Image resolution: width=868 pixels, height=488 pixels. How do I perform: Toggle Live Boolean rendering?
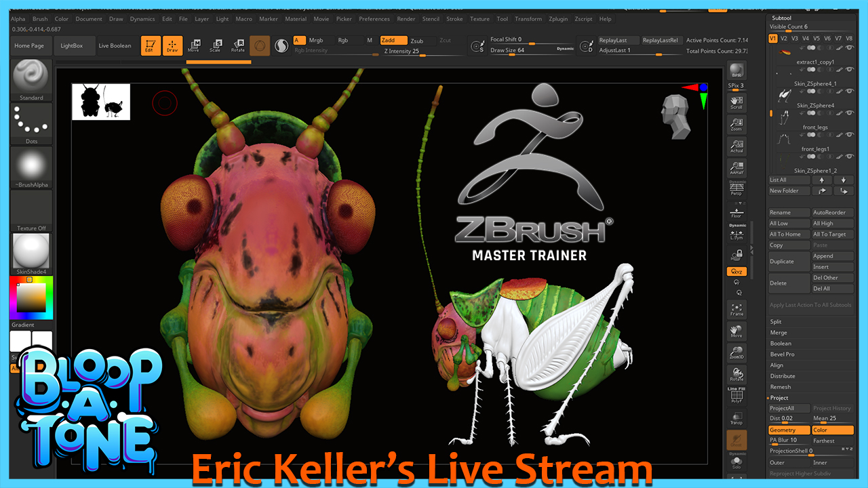pyautogui.click(x=115, y=46)
